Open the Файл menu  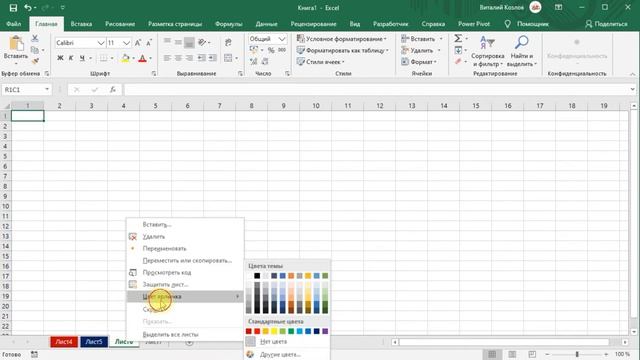coord(13,24)
